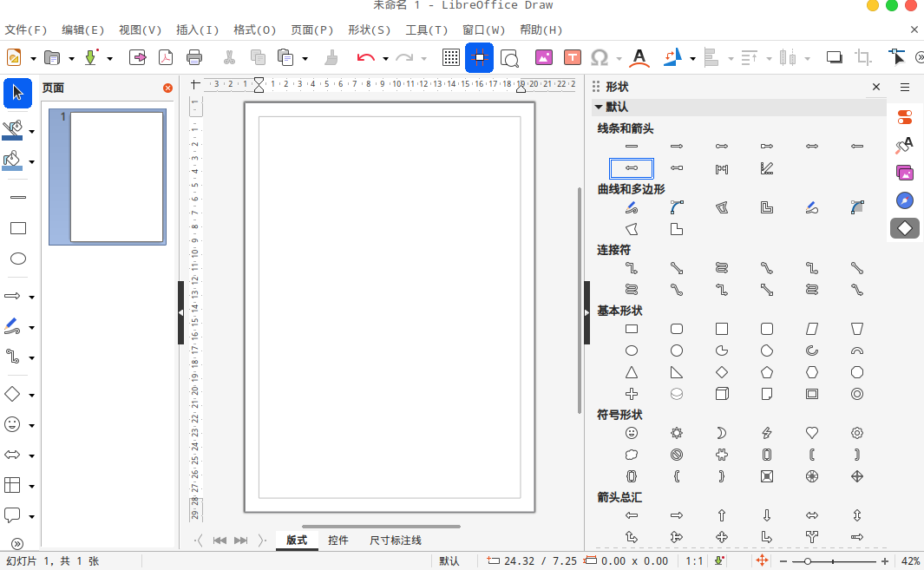Expand the basic shapes diamond dropdown arrow

click(32, 396)
